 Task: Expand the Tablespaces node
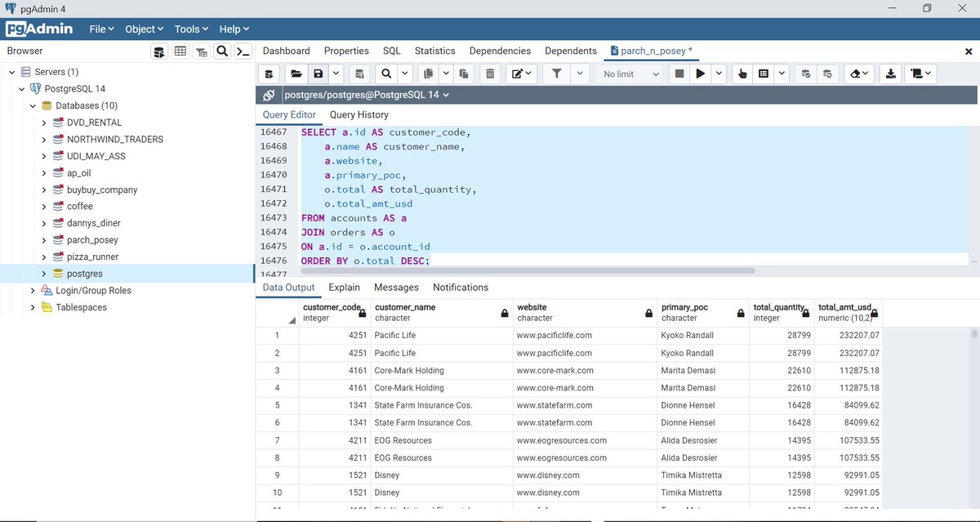pos(33,307)
